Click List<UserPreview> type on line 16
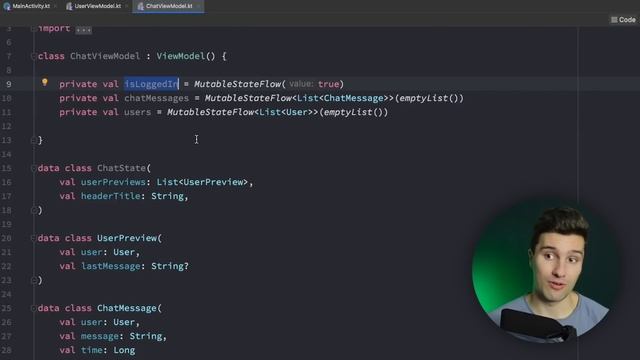Viewport: 640px width, 360px height. [x=202, y=182]
